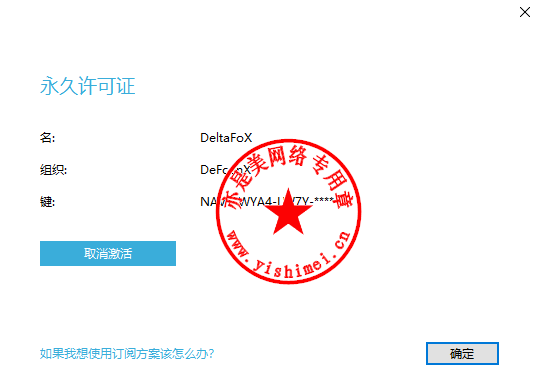This screenshot has width=540, height=385.
Task: Confirm with the 确定 button
Action: click(x=462, y=353)
